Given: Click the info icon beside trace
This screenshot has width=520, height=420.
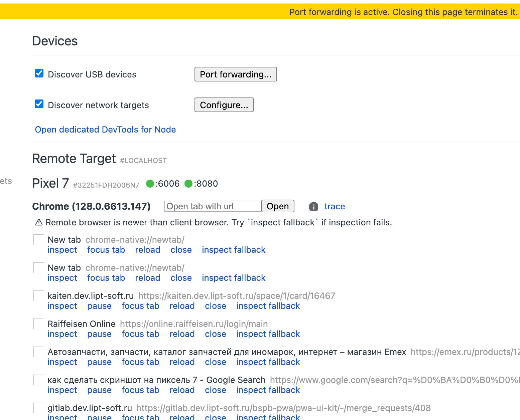Looking at the screenshot, I should point(313,207).
